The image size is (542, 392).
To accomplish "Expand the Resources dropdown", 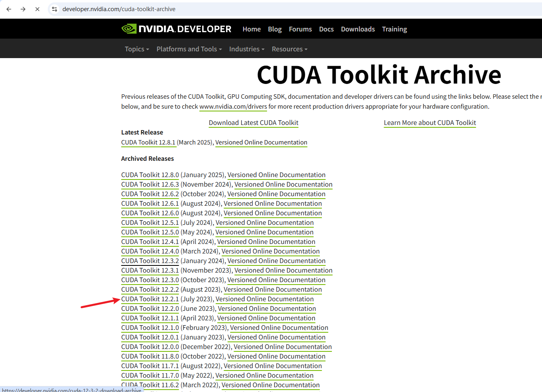I will pos(290,49).
